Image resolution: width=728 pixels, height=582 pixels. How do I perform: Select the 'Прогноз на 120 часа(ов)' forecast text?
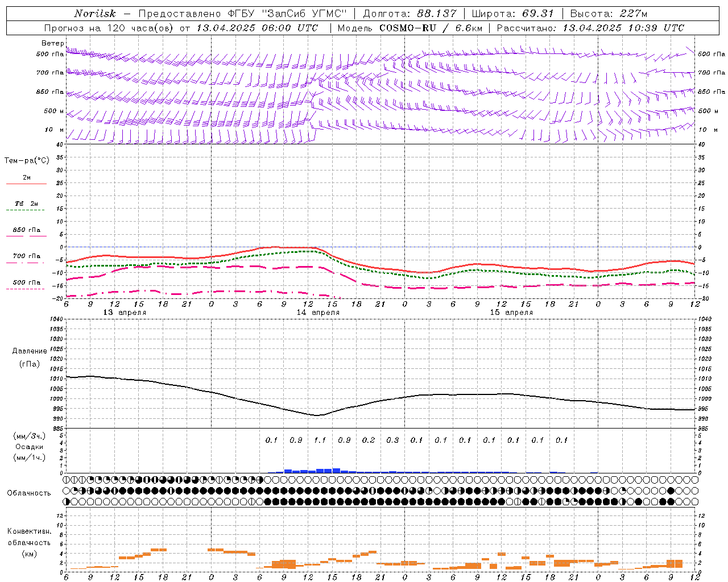coord(110,28)
